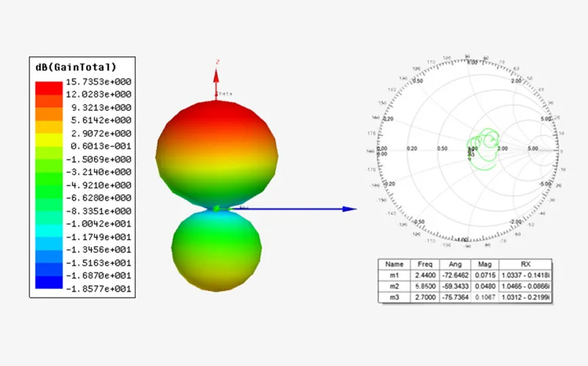Click legend value -1.6870e+001
This screenshot has height=366, width=588.
click(x=98, y=276)
